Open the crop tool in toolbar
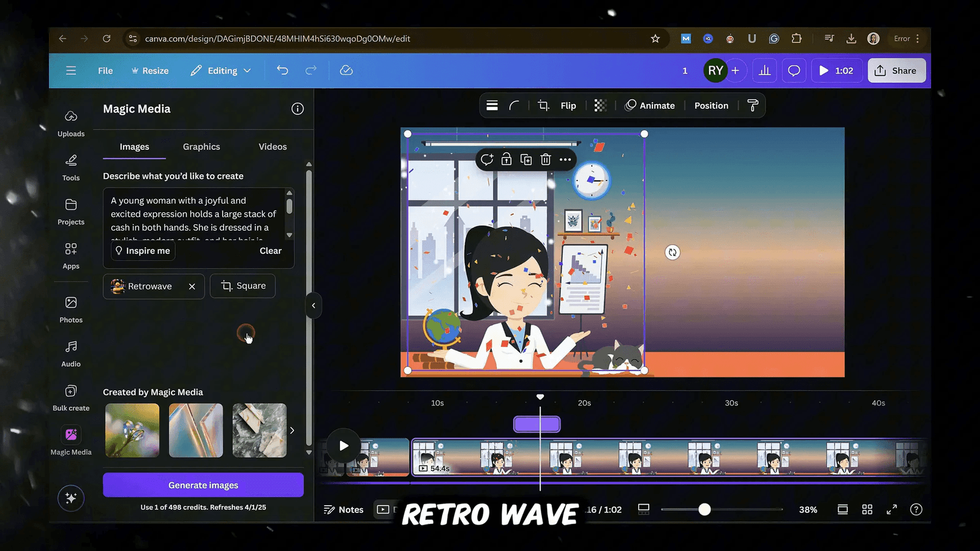 tap(543, 105)
